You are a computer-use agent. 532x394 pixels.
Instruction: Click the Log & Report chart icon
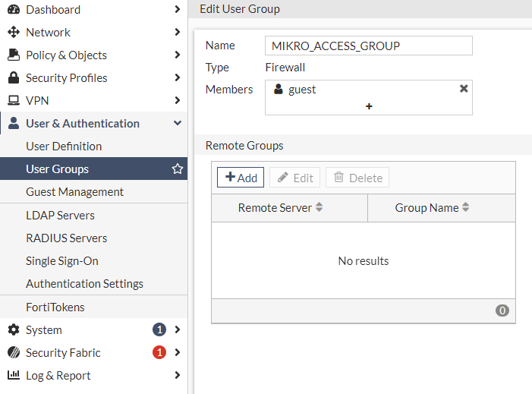13,376
